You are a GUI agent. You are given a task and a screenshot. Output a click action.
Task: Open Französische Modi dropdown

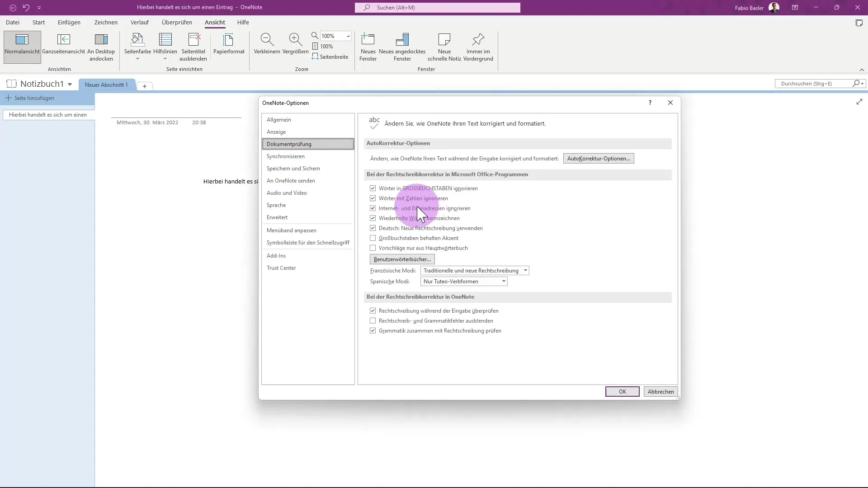(x=475, y=271)
